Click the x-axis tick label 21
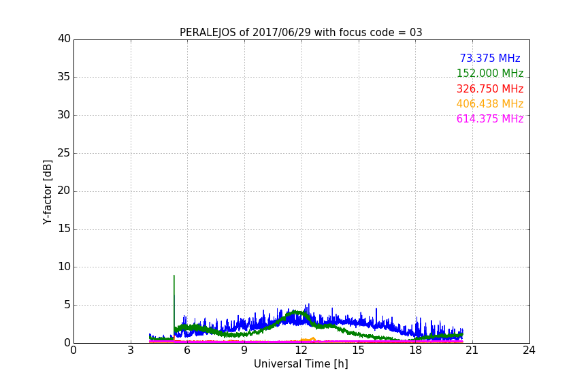 coord(472,350)
